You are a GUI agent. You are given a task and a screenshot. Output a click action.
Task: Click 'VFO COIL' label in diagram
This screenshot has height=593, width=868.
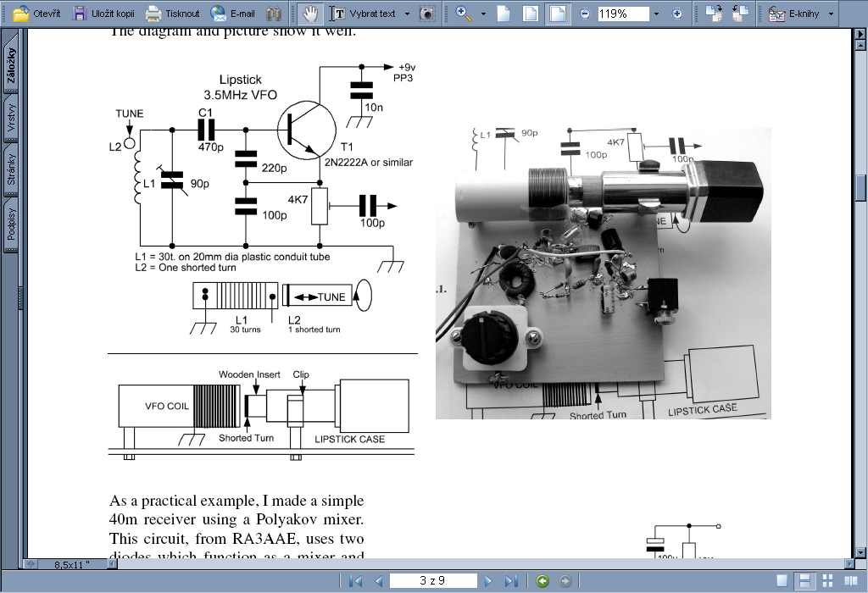167,406
